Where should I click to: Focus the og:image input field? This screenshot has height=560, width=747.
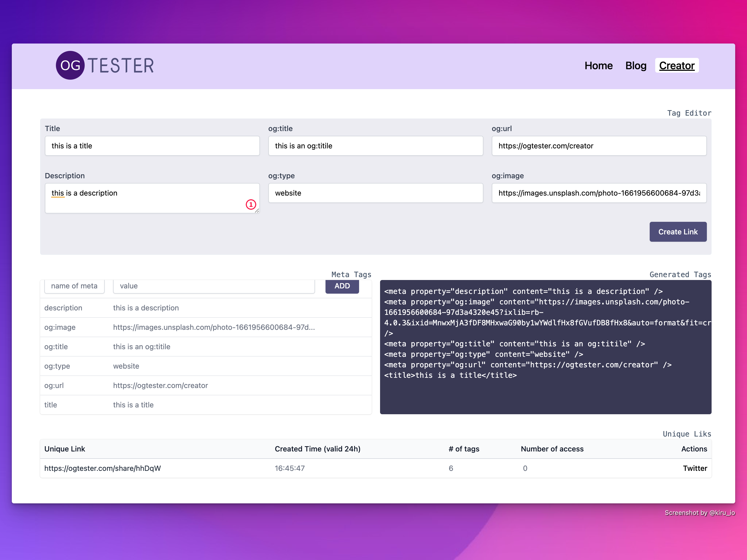pyautogui.click(x=599, y=193)
